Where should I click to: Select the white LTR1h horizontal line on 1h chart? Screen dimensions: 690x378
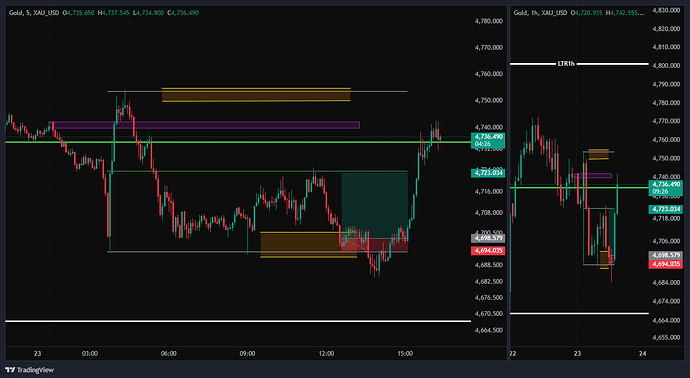(579, 64)
